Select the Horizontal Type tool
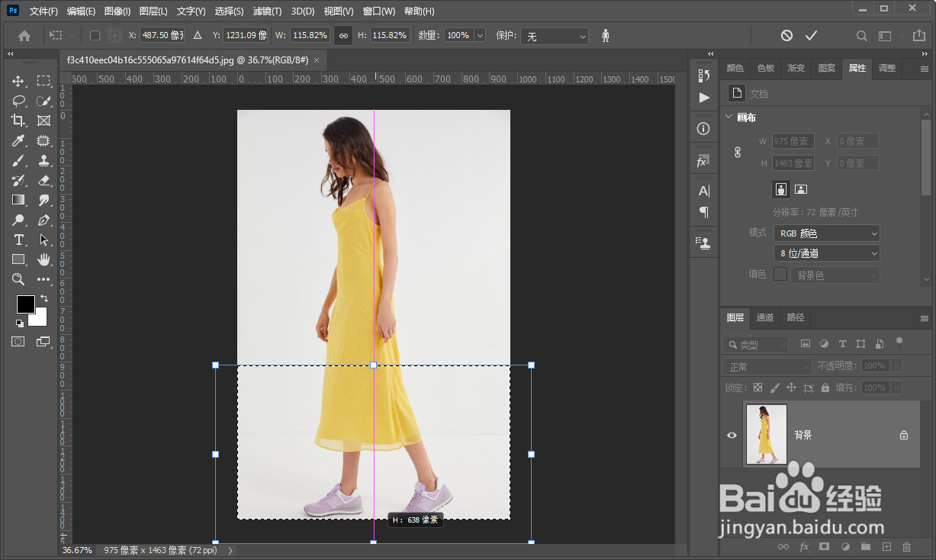The image size is (936, 560). click(x=18, y=240)
